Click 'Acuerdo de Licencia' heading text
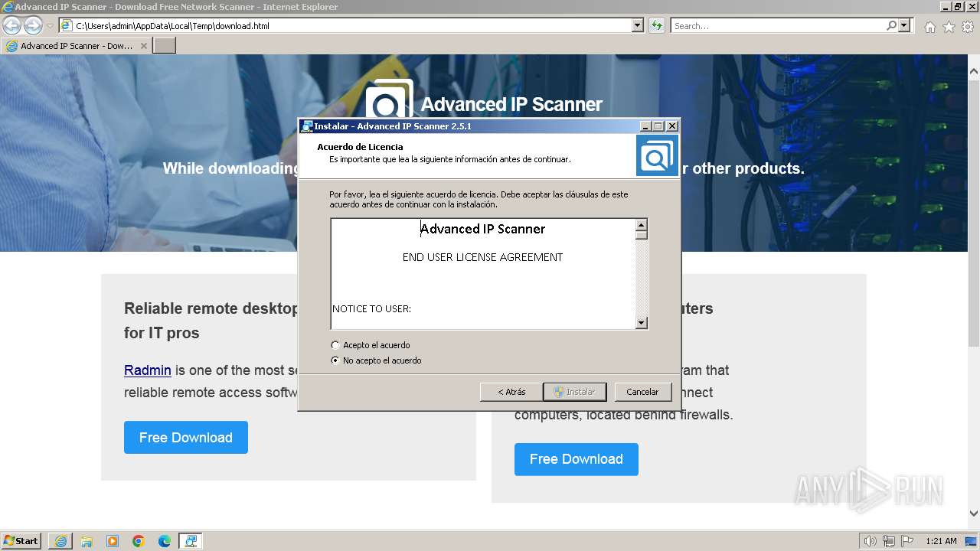 point(360,147)
